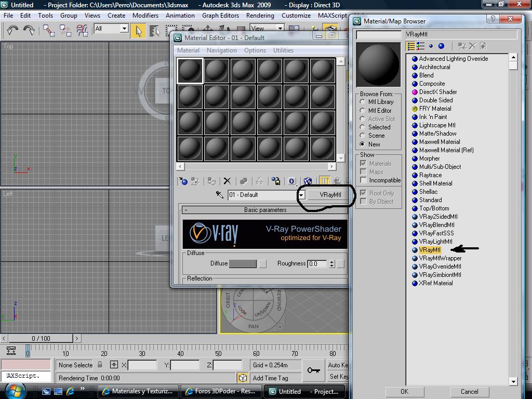The height and width of the screenshot is (399, 532).
Task: Click Show Map in Viewport checkered cube icon
Action: pos(308,181)
